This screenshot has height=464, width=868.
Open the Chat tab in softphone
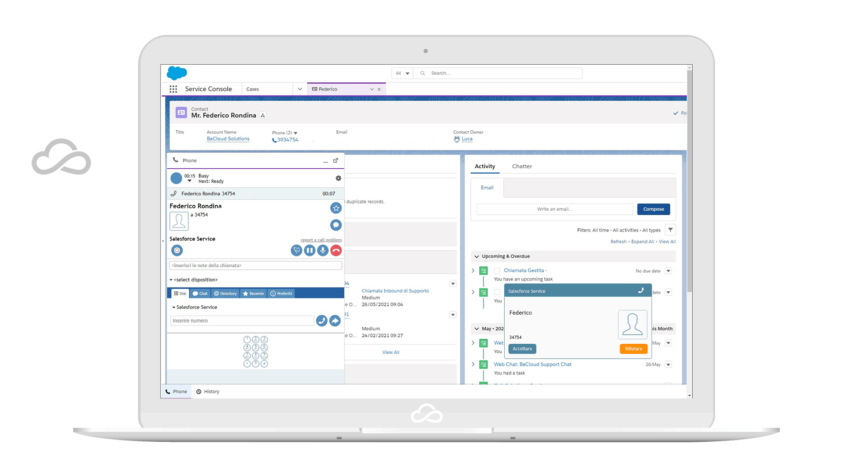tap(200, 294)
